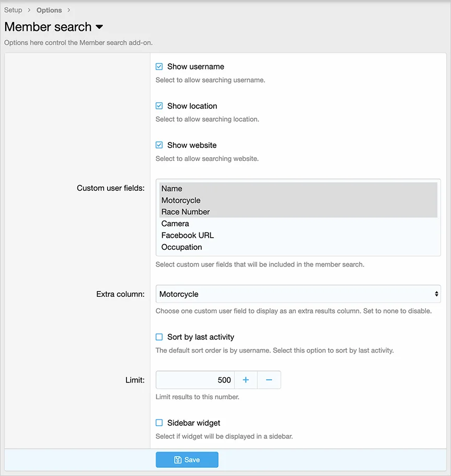Select Name in custom user fields list
Viewport: 451px width, 476px height.
click(172, 189)
